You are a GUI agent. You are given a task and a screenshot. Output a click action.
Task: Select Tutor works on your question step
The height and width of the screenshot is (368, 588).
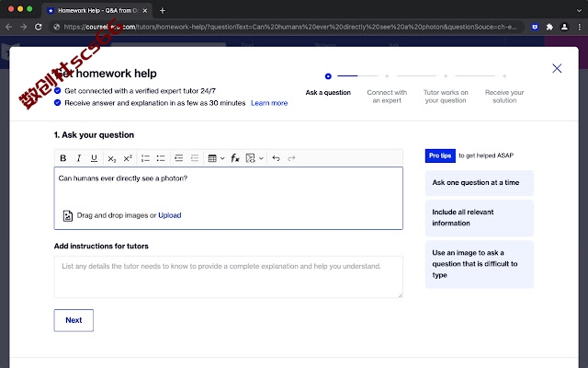tap(446, 96)
